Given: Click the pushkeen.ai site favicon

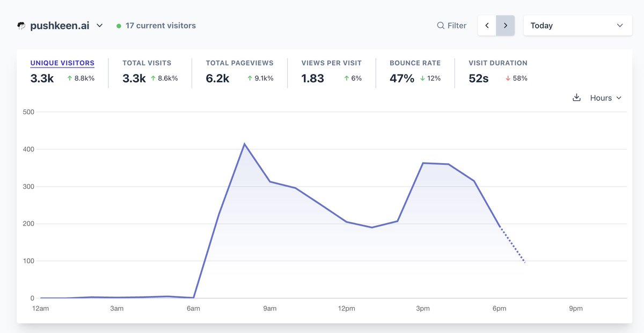Looking at the screenshot, I should [x=21, y=25].
